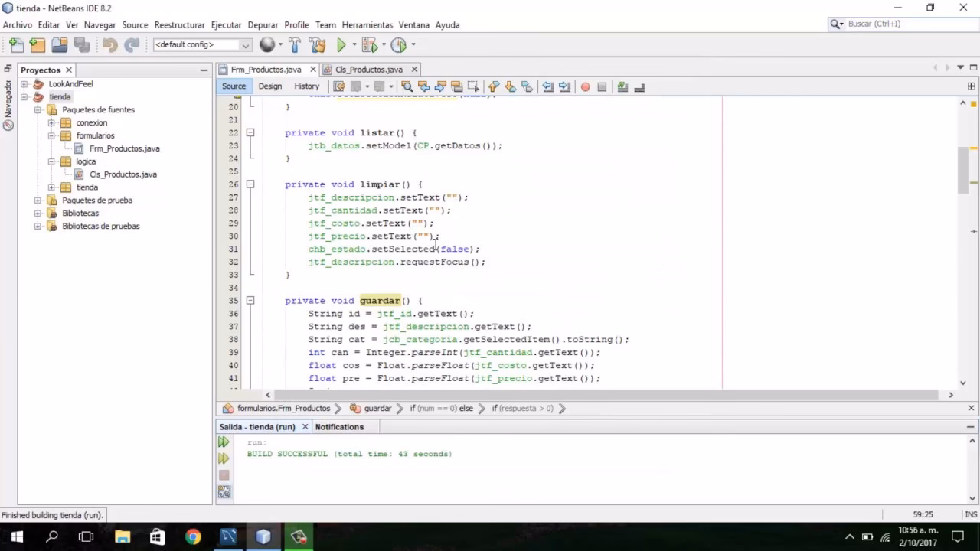This screenshot has width=980, height=551.
Task: Click the Clean and Build hammer-broom icon
Action: click(x=317, y=45)
